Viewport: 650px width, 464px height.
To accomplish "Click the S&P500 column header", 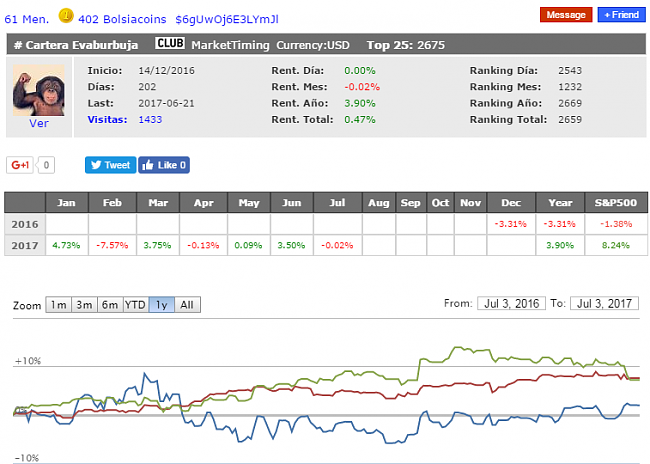I will click(616, 202).
